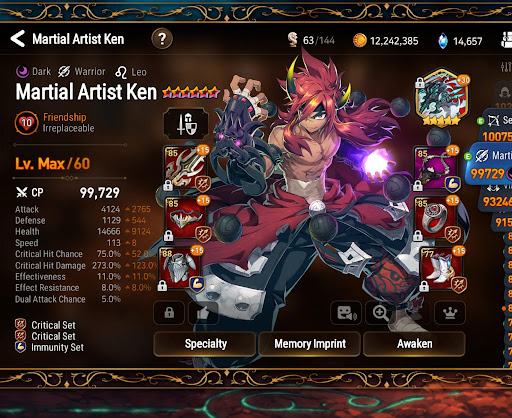Open the level 77 white boots slot
512x418 pixels.
point(443,269)
